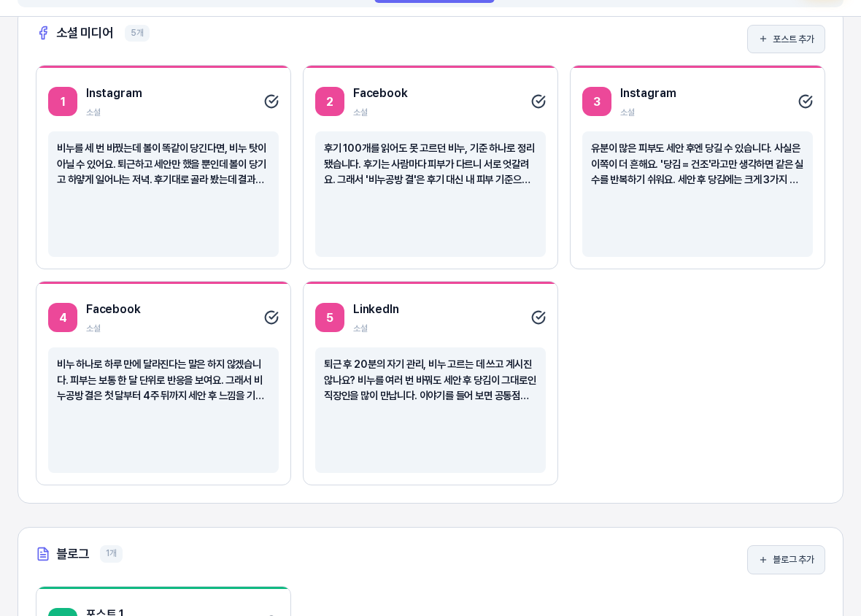
Task: Click the pink number 3 badge
Action: [x=596, y=101]
